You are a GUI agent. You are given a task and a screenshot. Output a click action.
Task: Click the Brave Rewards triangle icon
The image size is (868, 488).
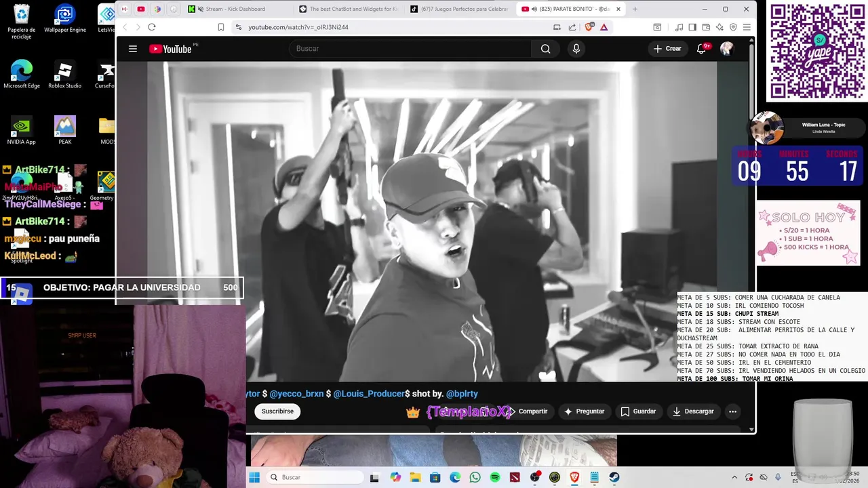pyautogui.click(x=604, y=27)
